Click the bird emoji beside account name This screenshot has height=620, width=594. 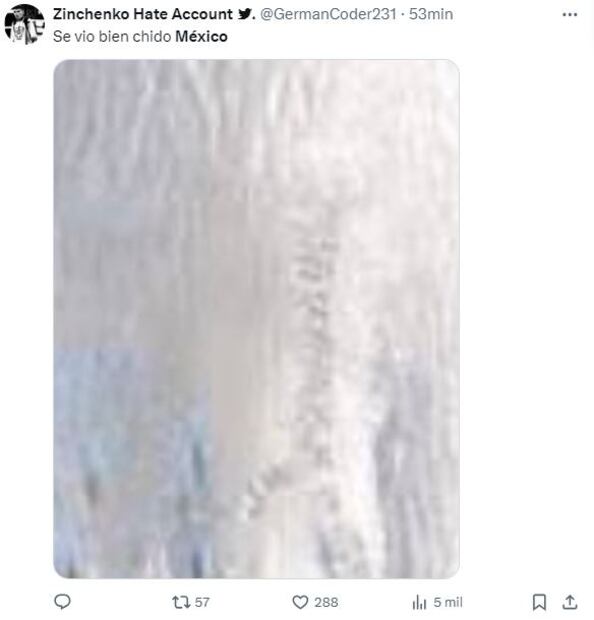pyautogui.click(x=245, y=14)
